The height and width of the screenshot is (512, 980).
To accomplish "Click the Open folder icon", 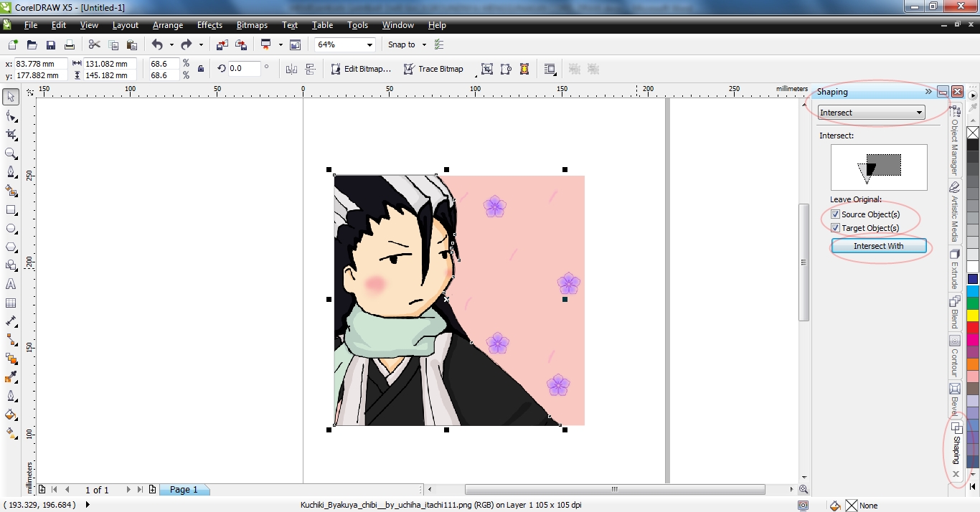I will click(32, 44).
